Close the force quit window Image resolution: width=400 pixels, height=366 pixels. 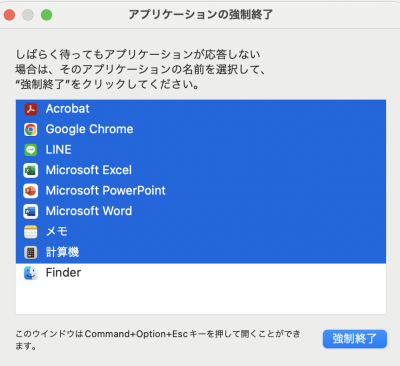pyautogui.click(x=9, y=15)
